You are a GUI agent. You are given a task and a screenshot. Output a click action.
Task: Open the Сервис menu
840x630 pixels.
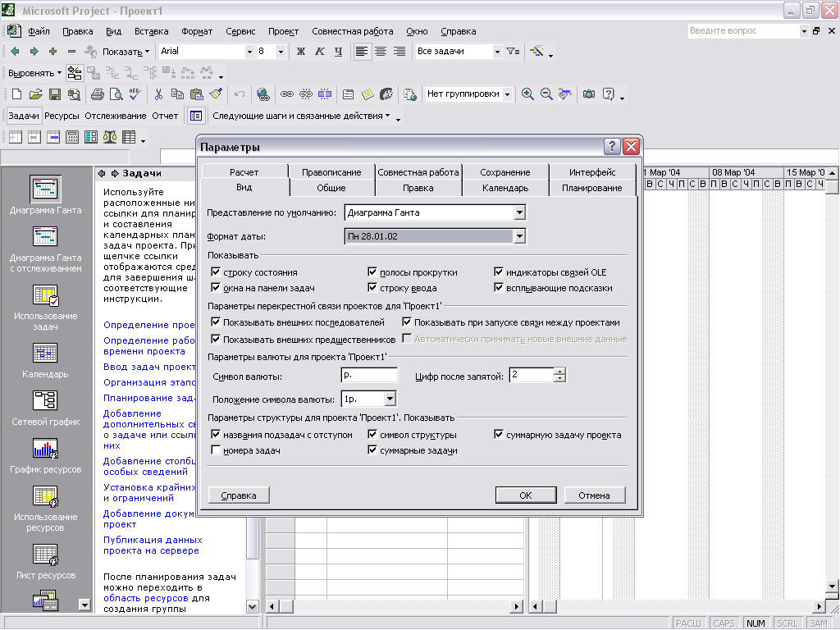[x=240, y=32]
